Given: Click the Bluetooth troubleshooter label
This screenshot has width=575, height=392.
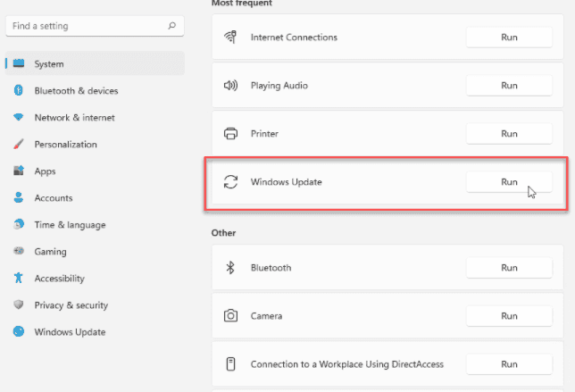Looking at the screenshot, I should coord(271,268).
